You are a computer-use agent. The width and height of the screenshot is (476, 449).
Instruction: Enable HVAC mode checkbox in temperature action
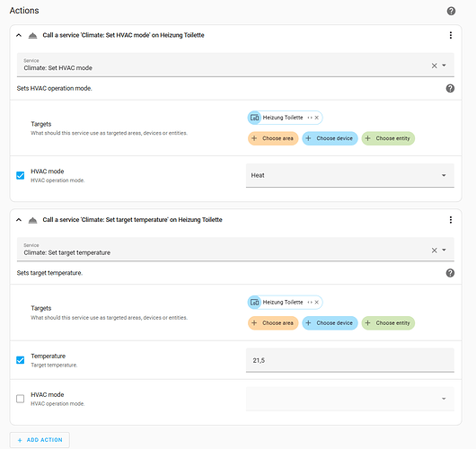pos(21,399)
